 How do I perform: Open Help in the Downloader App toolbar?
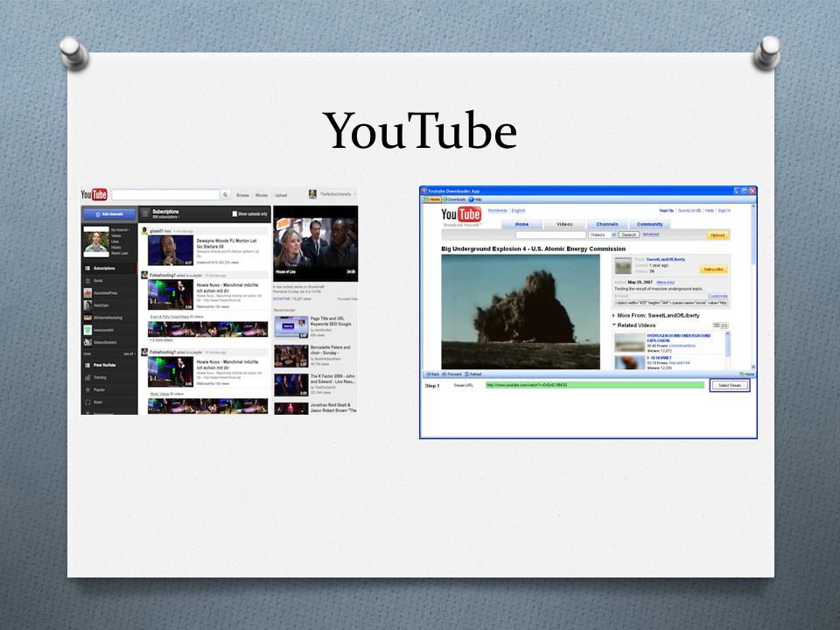475,199
